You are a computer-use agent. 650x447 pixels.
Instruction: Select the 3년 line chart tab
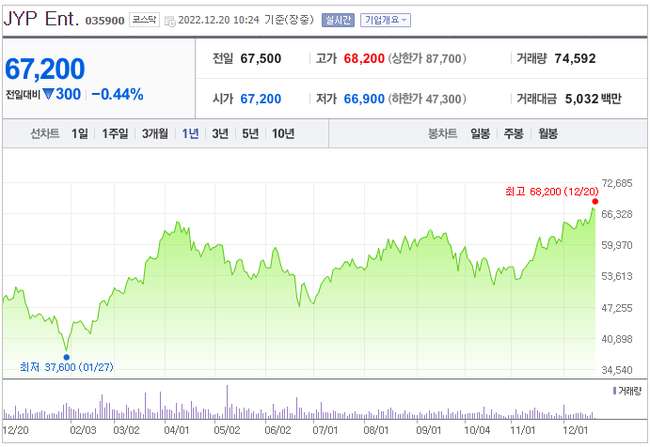220,134
